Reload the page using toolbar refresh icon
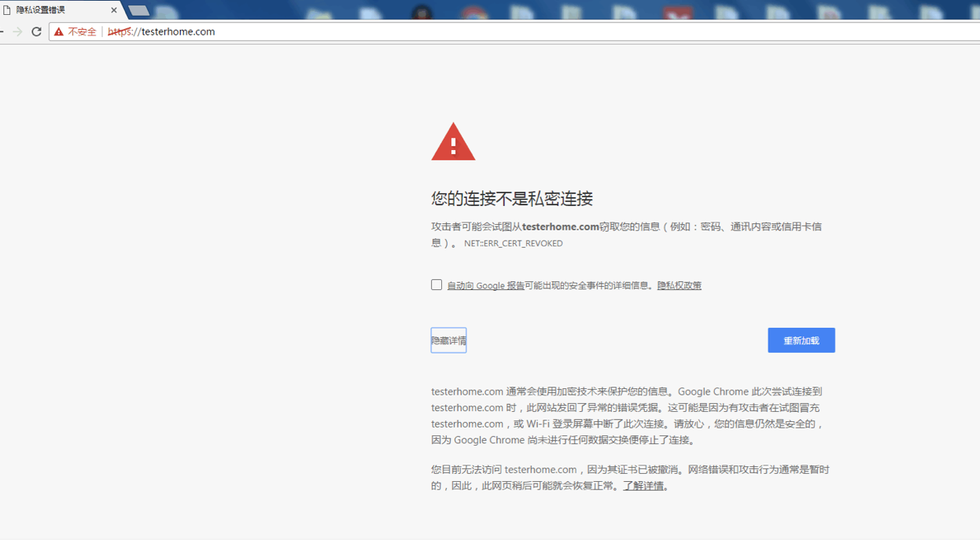The image size is (980, 540). click(x=36, y=31)
